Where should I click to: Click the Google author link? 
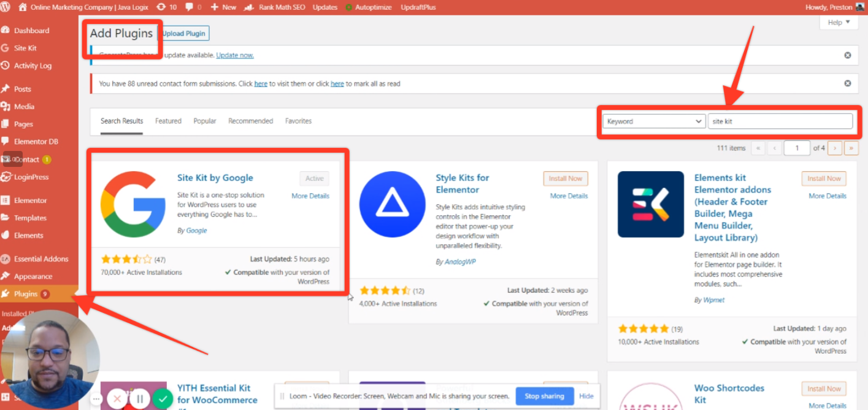(x=196, y=231)
